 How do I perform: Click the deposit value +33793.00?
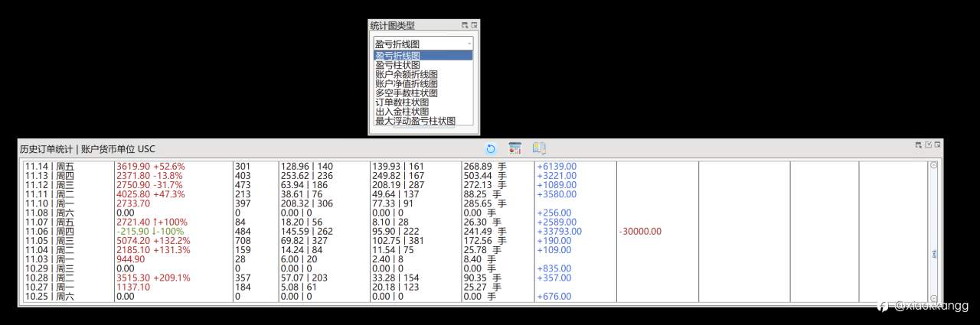[x=559, y=231]
